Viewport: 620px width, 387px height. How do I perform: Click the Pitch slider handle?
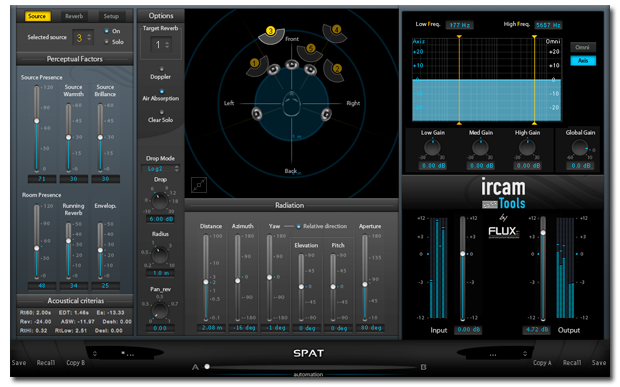tap(333, 287)
